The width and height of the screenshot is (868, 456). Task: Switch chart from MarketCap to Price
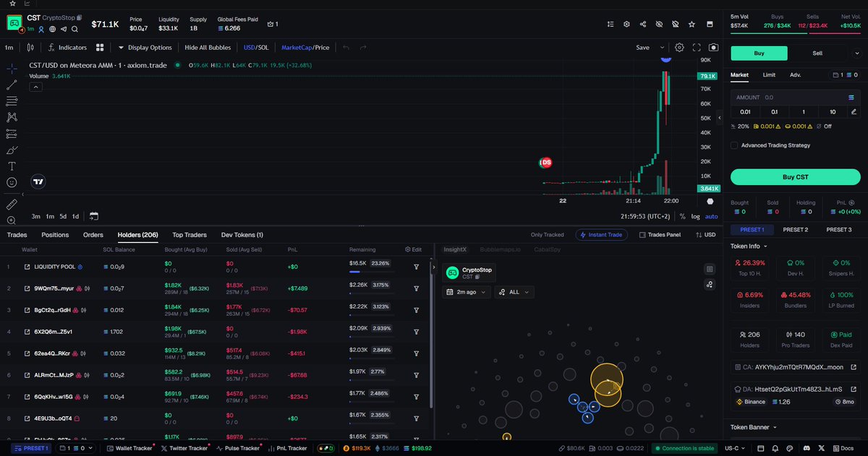pos(322,48)
